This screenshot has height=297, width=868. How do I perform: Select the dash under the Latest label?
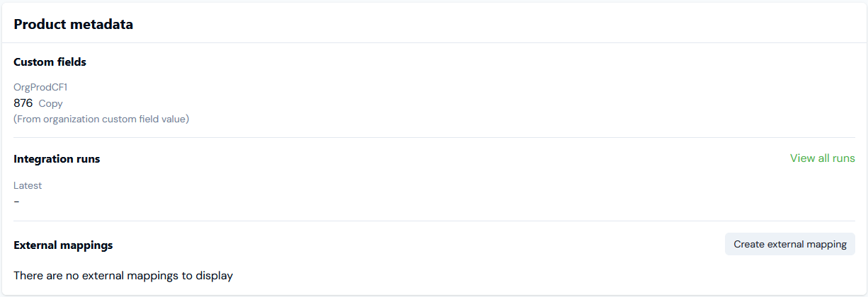[16, 202]
